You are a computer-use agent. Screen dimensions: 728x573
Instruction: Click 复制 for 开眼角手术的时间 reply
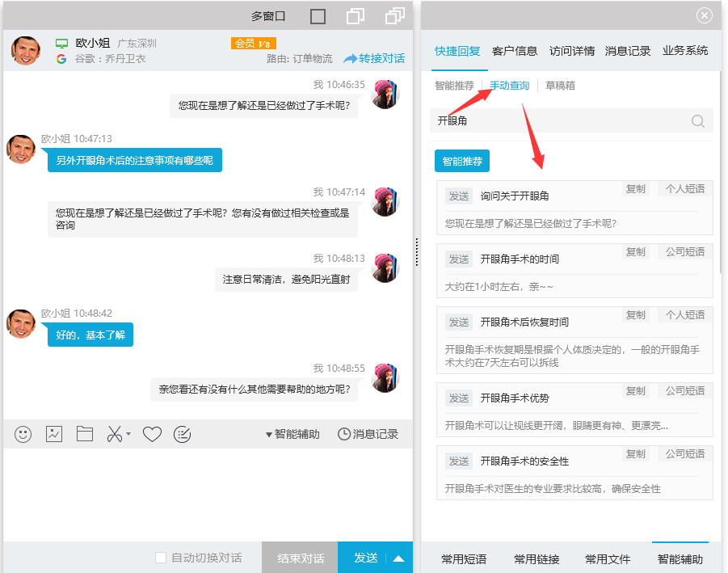636,252
